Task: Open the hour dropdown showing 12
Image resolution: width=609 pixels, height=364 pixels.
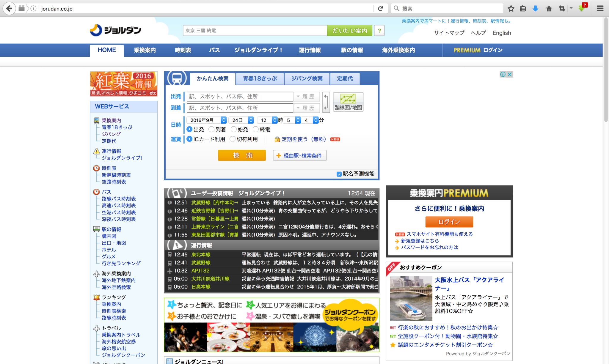Action: (x=267, y=120)
